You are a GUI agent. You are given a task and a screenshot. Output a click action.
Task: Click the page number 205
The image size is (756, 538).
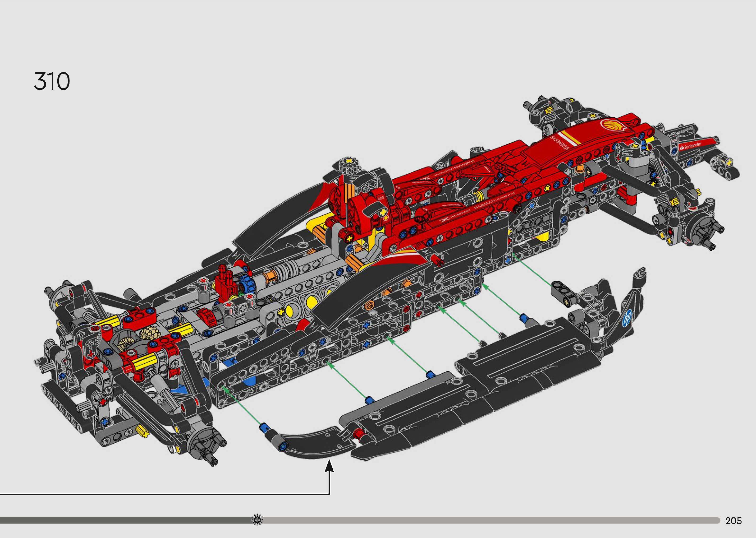pos(733,521)
